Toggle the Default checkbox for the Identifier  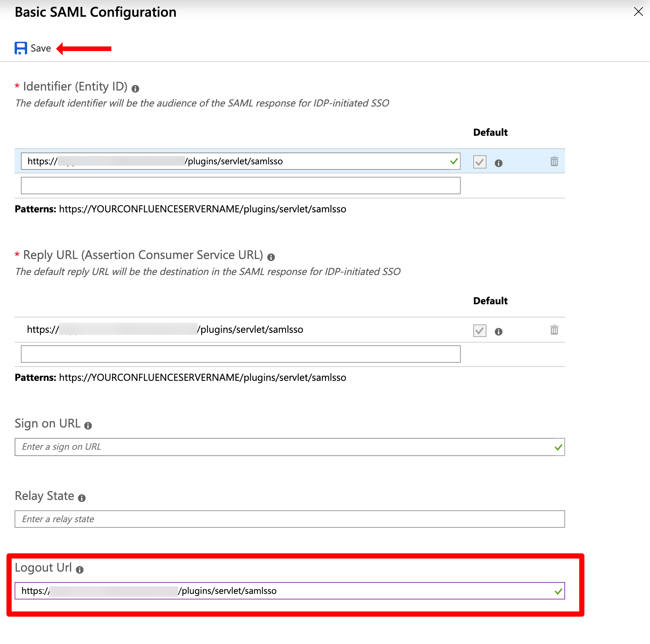pyautogui.click(x=479, y=162)
